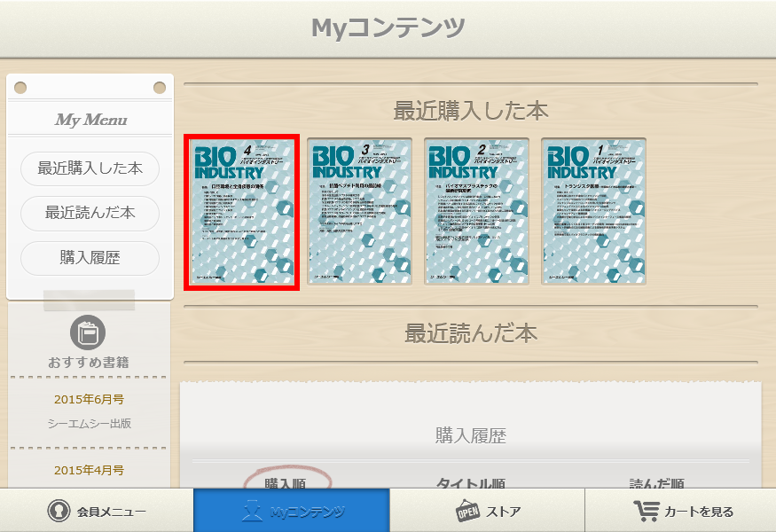Sort purchase history by タイトル順
776x532 pixels.
471,482
